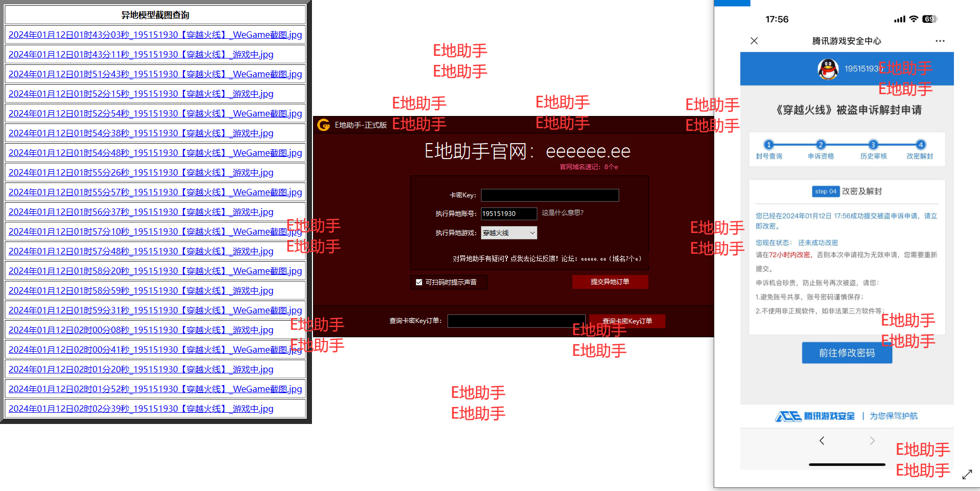The image size is (980, 491).
Task: Open 01时52分15秒 游戏中.jpg link
Action: (141, 94)
